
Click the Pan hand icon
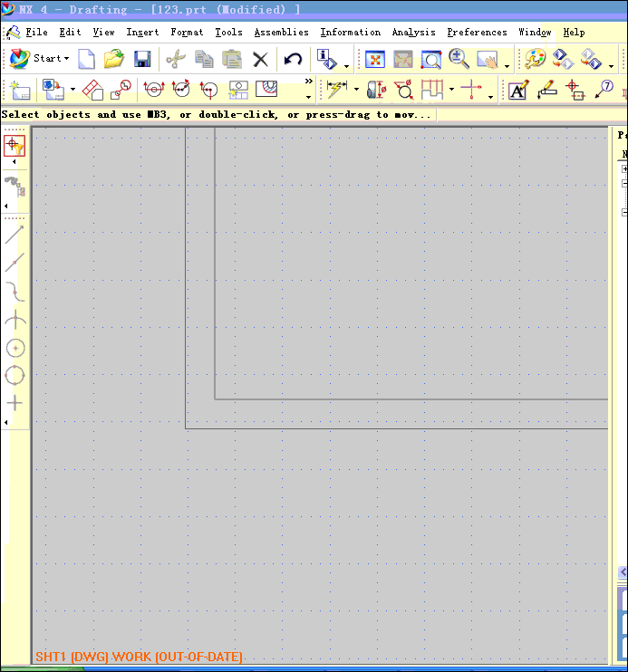tap(488, 60)
